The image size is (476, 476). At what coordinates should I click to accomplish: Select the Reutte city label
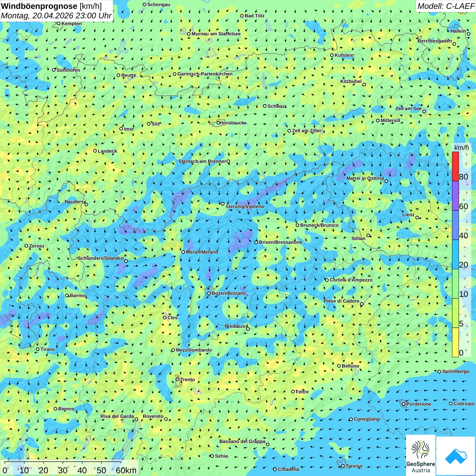coord(129,75)
